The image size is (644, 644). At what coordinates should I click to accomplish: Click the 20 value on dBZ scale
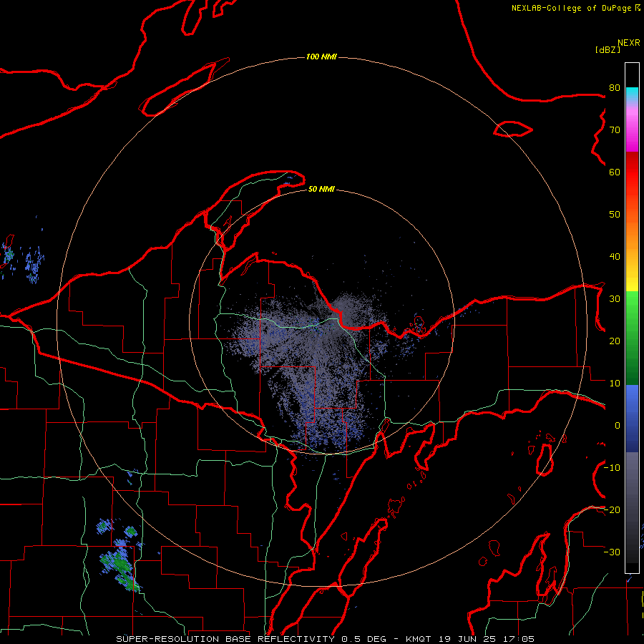(x=615, y=341)
